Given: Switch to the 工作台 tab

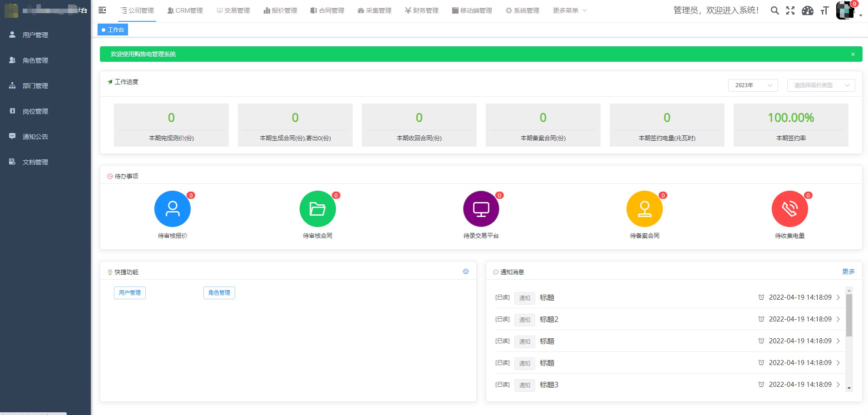Looking at the screenshot, I should 113,30.
